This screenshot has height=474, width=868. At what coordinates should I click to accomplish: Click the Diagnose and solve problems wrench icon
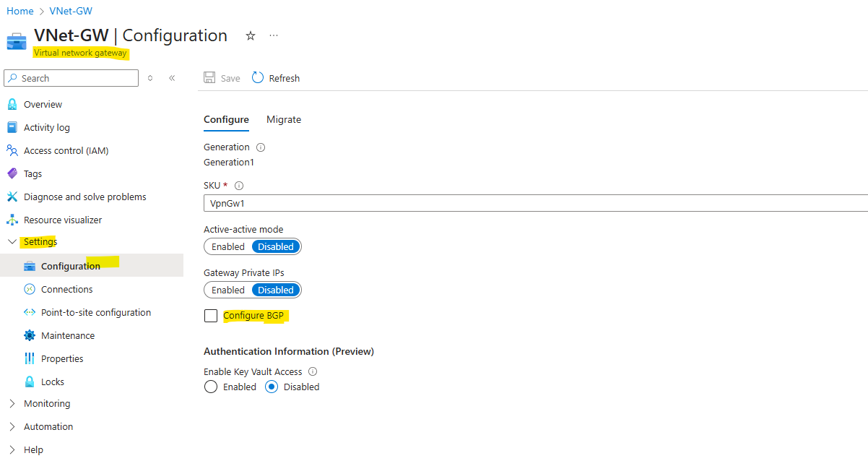12,197
